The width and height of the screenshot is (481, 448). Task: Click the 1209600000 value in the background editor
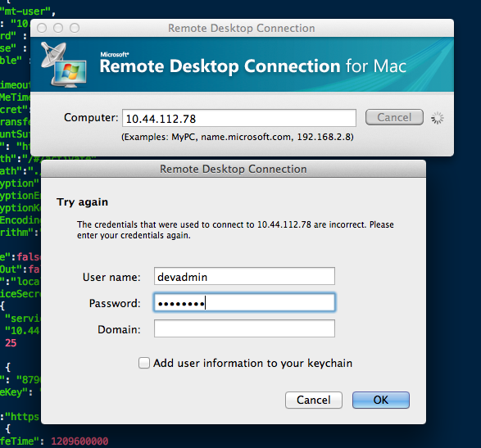[79, 441]
